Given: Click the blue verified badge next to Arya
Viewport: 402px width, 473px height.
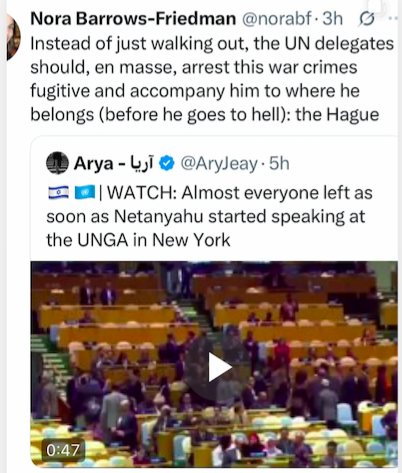Looking at the screenshot, I should [x=167, y=163].
